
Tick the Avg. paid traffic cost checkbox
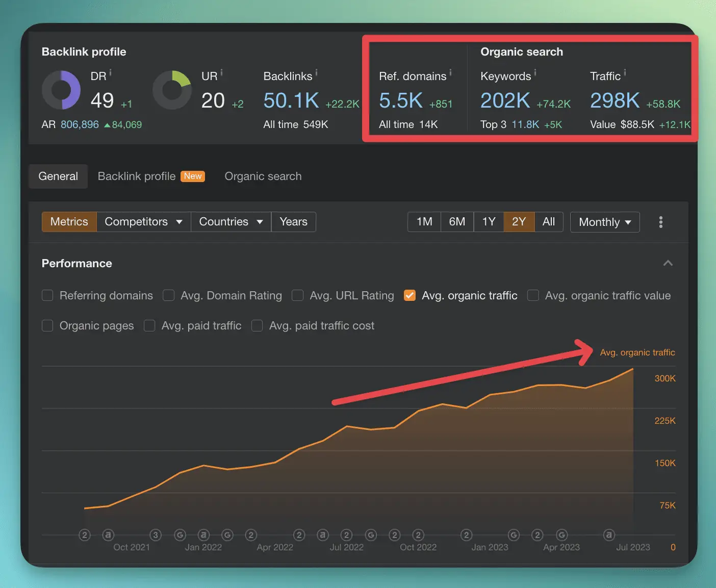coord(257,325)
